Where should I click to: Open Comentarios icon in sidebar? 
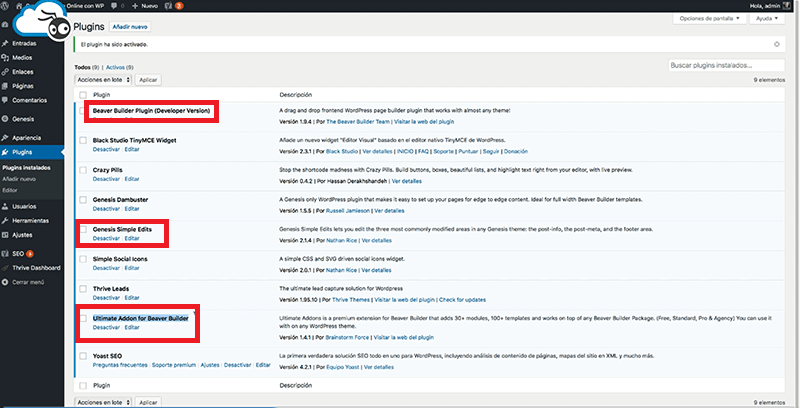click(5, 100)
